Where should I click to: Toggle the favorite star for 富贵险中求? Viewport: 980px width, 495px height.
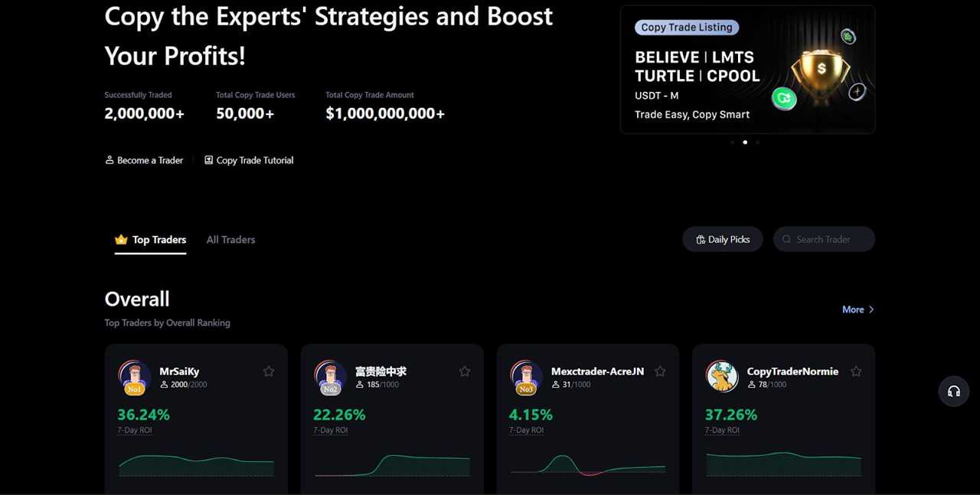[x=465, y=371]
